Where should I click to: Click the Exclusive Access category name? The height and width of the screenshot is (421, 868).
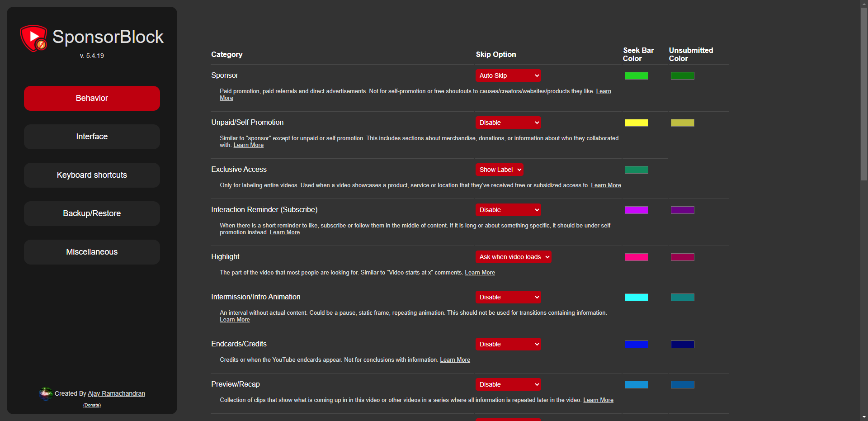(x=239, y=170)
